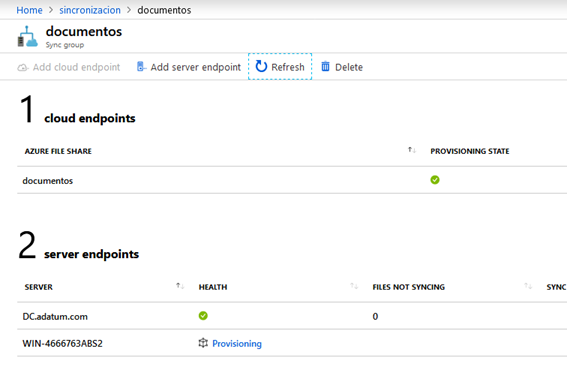Screen dimensions: 567x391
Task: Click provisioning status icon for WIN-4666763ABS2
Action: [203, 343]
